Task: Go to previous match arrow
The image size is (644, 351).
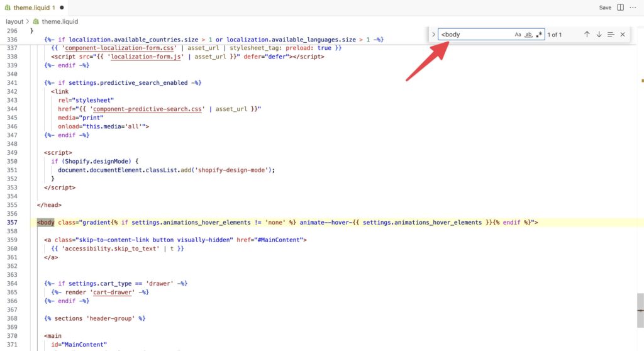Action: coord(587,35)
